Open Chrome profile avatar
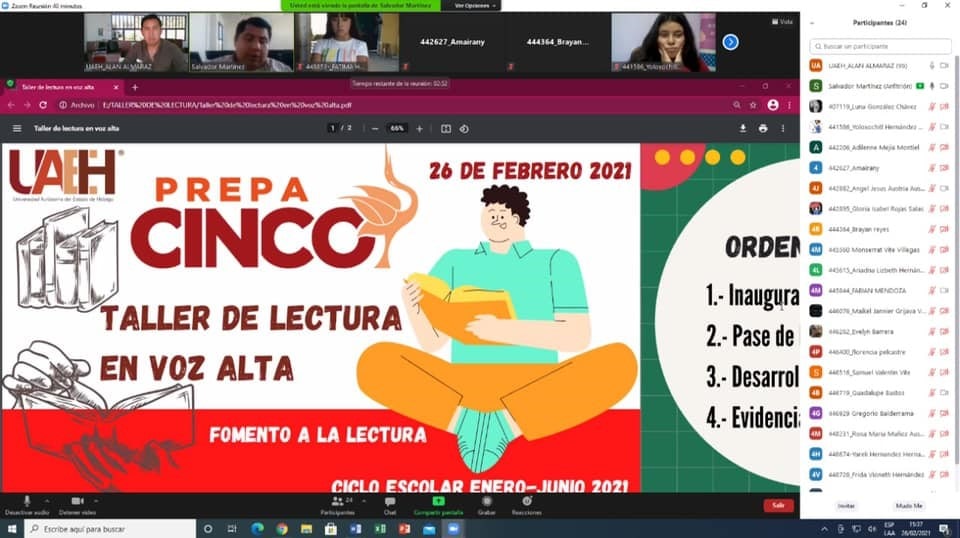Image resolution: width=960 pixels, height=538 pixels. point(773,105)
